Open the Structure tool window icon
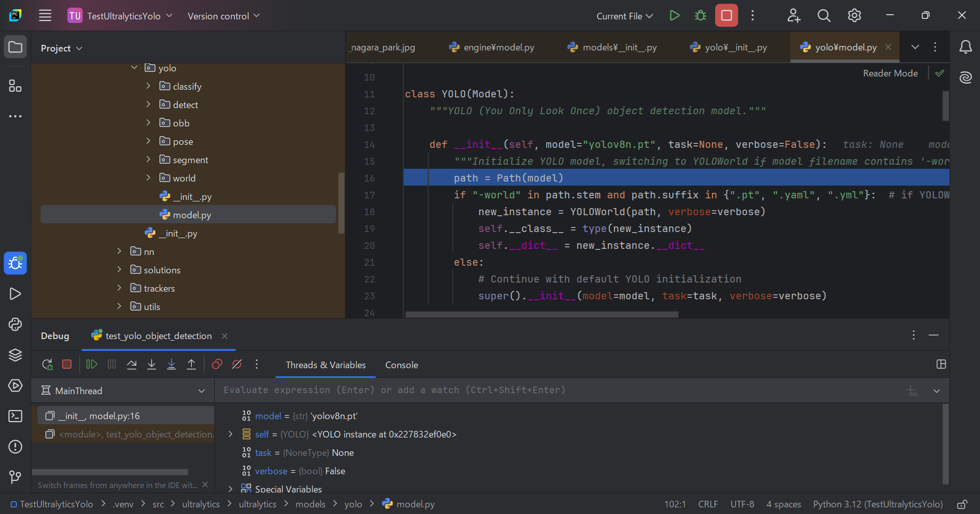This screenshot has height=514, width=980. [x=15, y=86]
